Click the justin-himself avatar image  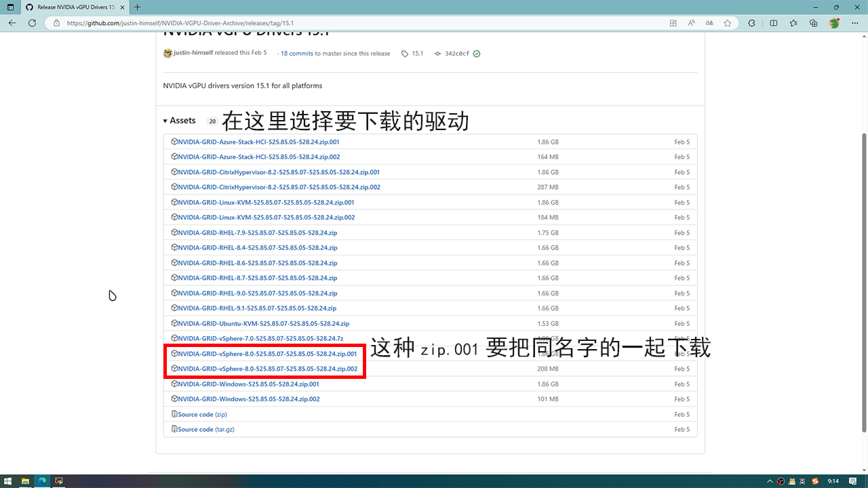167,53
